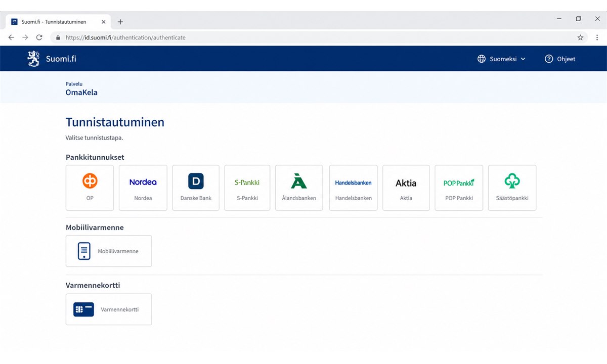Open a new browser tab
Viewport: 607px width, 364px height.
pyautogui.click(x=120, y=22)
